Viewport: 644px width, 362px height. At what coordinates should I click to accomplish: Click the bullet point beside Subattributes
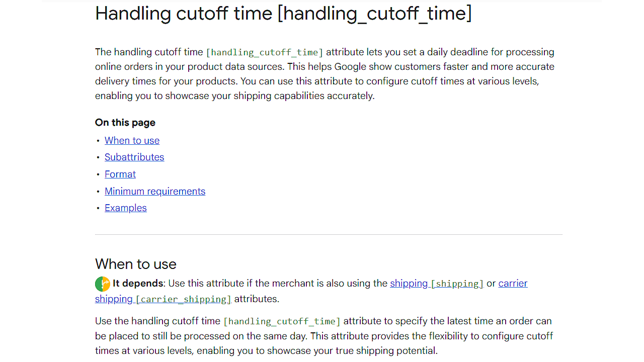click(x=98, y=157)
